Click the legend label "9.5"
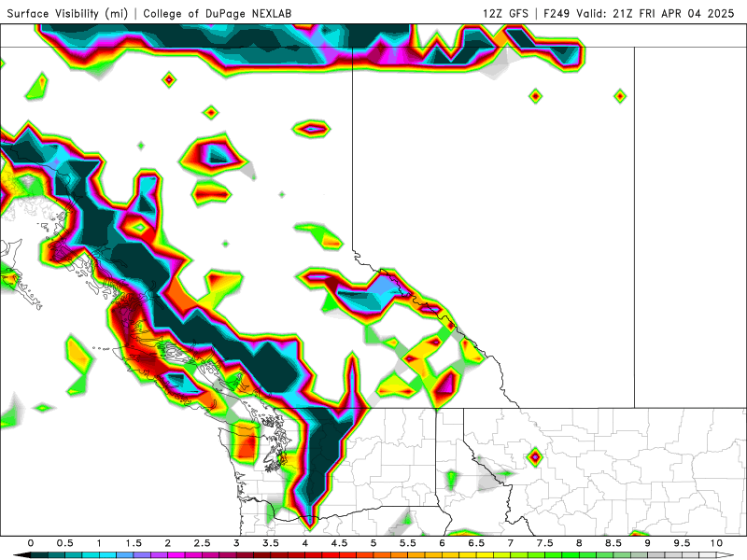The image size is (747, 560). (x=683, y=543)
